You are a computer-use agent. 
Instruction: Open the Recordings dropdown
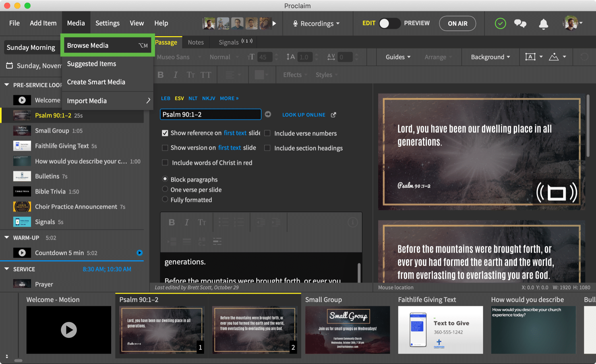click(x=316, y=23)
